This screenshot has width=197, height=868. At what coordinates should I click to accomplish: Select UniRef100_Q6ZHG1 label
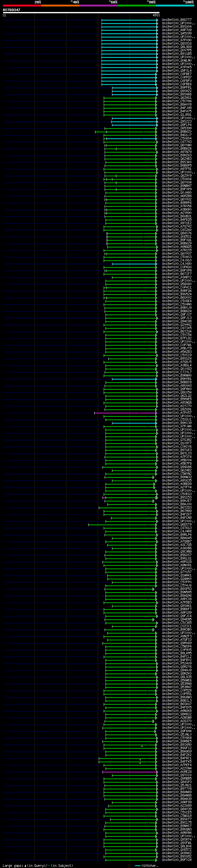[x=176, y=98]
